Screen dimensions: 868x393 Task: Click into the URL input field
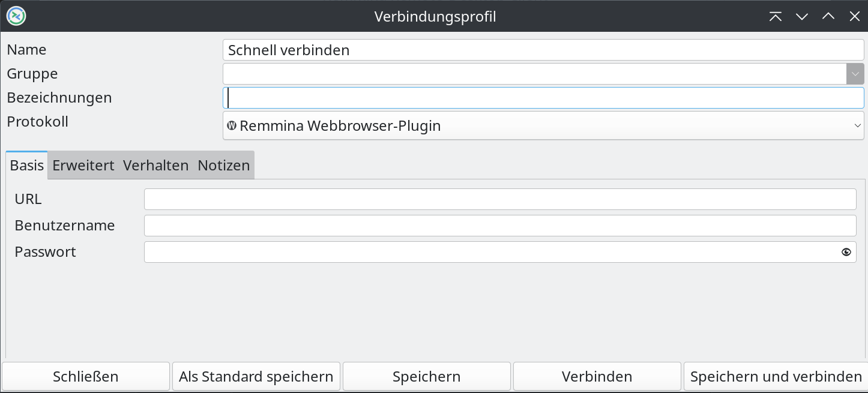(x=500, y=199)
